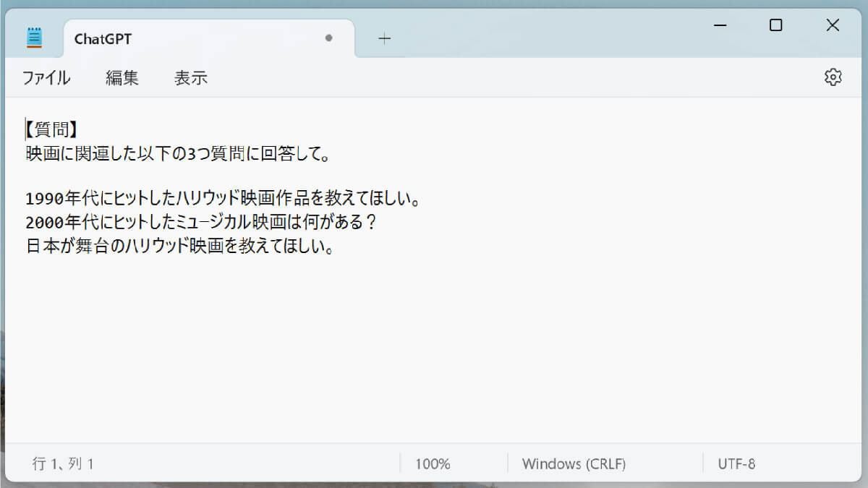Click the line 日本が舞台のハリウッド映画を教えてほしい。
Viewport: 868px width, 488px height.
click(180, 246)
